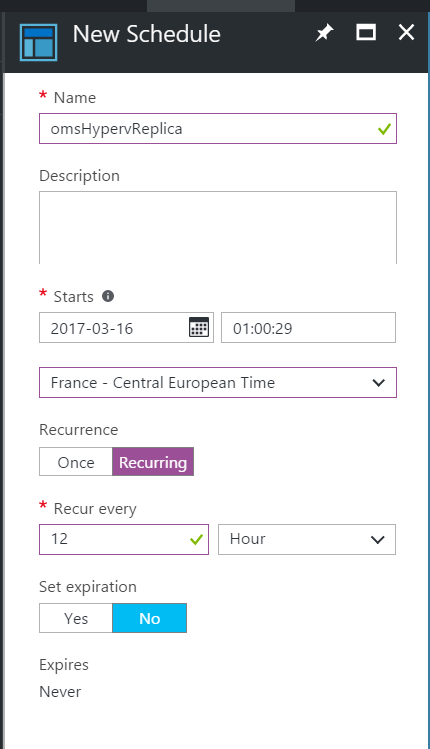
Task: Click into the Description text area
Action: 218,227
